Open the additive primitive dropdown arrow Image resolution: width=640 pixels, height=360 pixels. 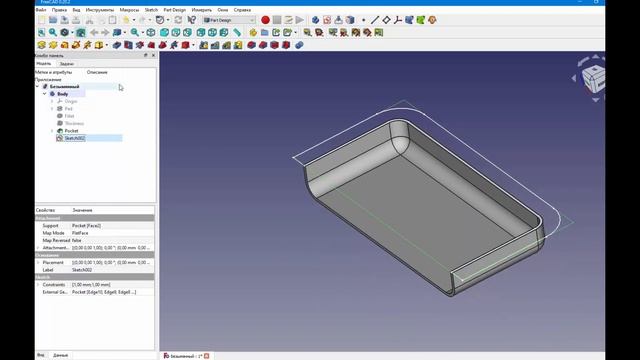107,45
